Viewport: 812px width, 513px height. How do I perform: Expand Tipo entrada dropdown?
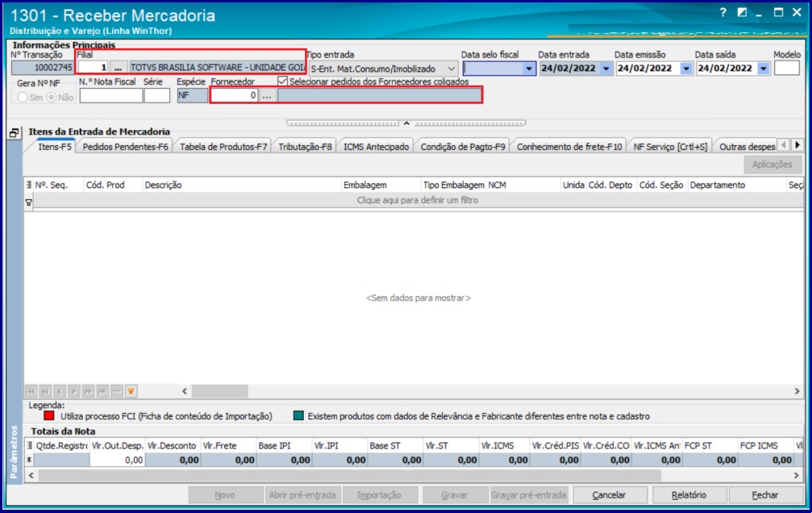pos(451,69)
